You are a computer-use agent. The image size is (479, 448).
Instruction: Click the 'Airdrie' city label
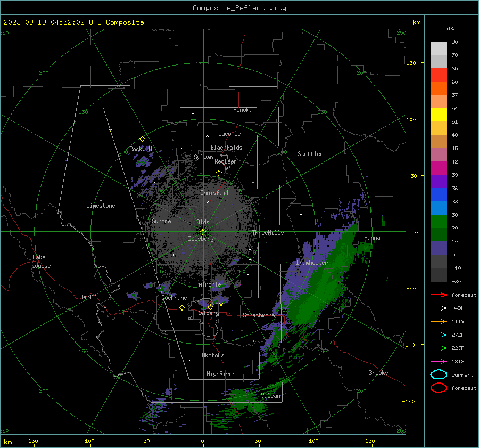tap(210, 284)
